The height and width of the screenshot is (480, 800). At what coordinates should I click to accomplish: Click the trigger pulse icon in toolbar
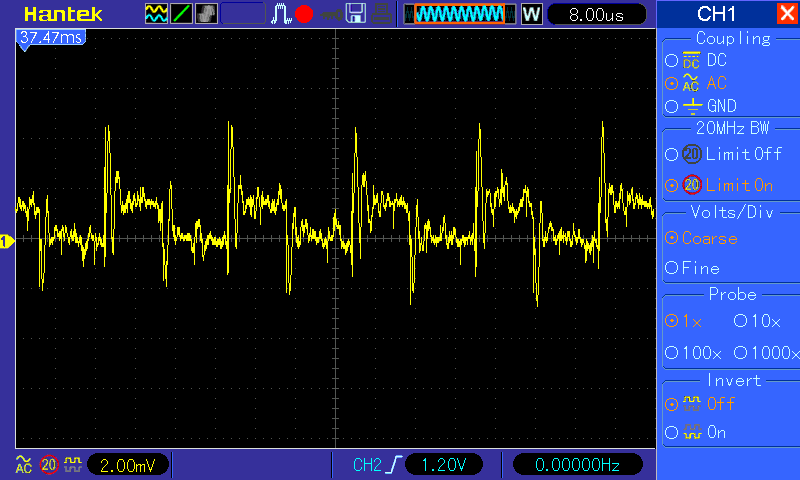coord(280,14)
